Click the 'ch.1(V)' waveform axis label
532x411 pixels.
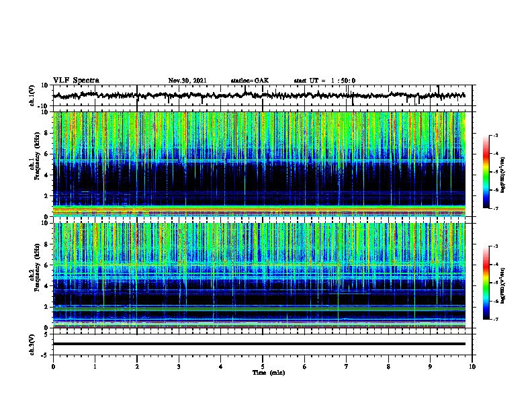pos(32,95)
